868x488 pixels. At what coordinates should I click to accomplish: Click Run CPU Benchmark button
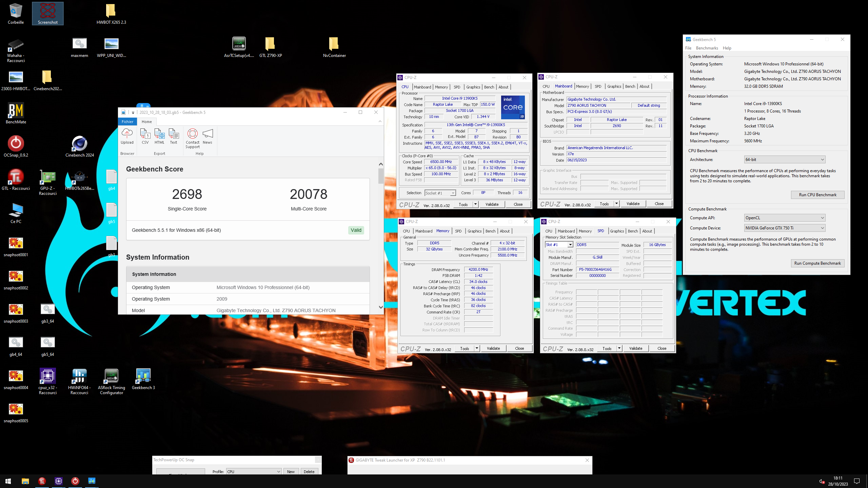pos(817,195)
